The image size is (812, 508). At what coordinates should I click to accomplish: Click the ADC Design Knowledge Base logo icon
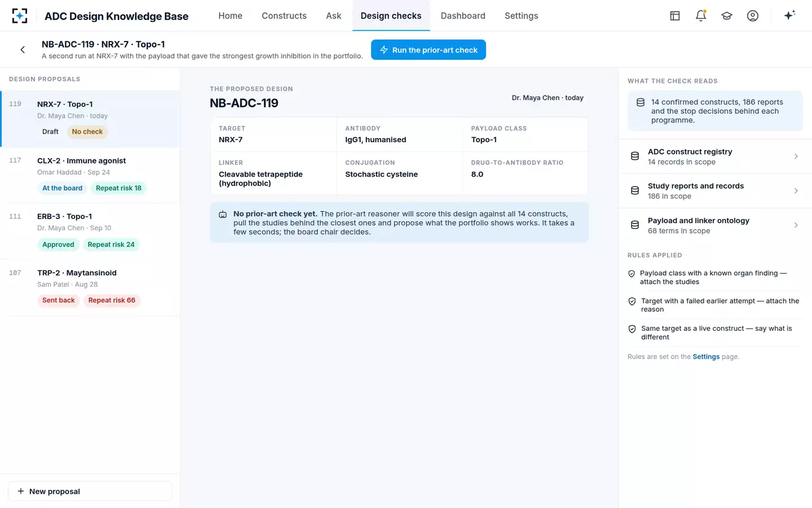tap(20, 16)
